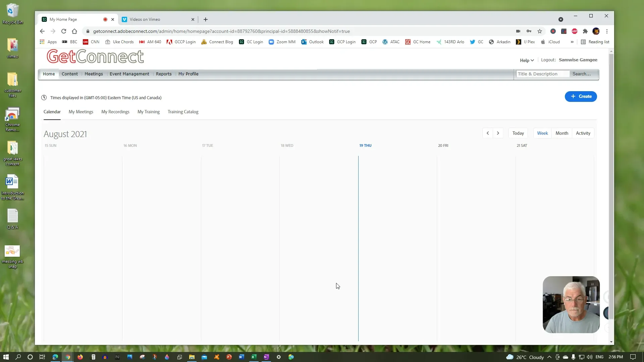The height and width of the screenshot is (362, 644).
Task: Show hidden system tray icons
Action: tap(549, 357)
